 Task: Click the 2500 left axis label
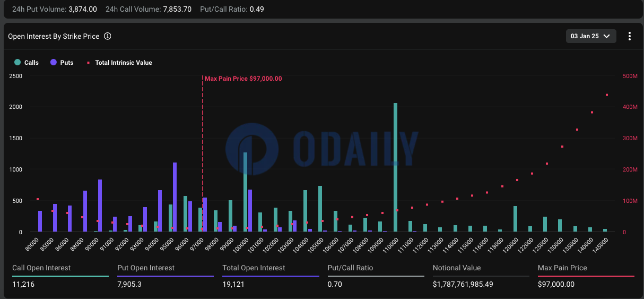coord(15,76)
